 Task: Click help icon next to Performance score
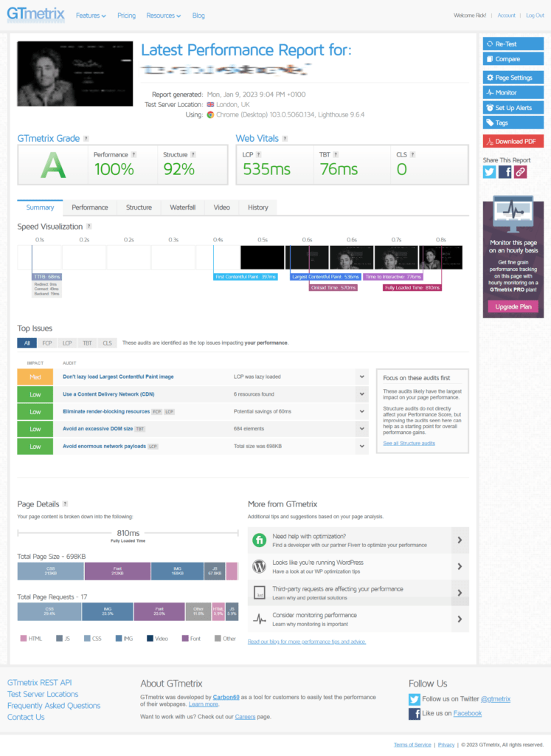point(134,155)
